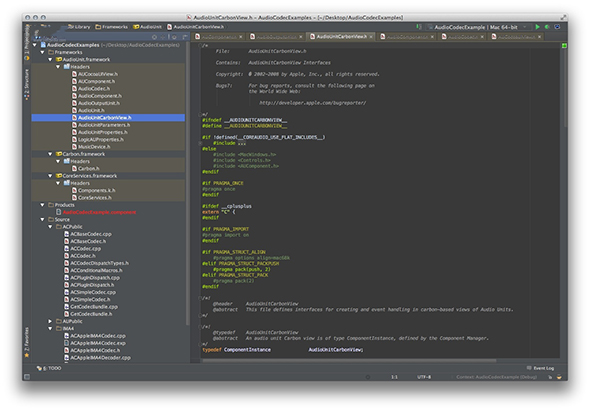590x411 pixels.
Task: Select the first editor tab AudioComponent.h
Action: click(x=216, y=37)
